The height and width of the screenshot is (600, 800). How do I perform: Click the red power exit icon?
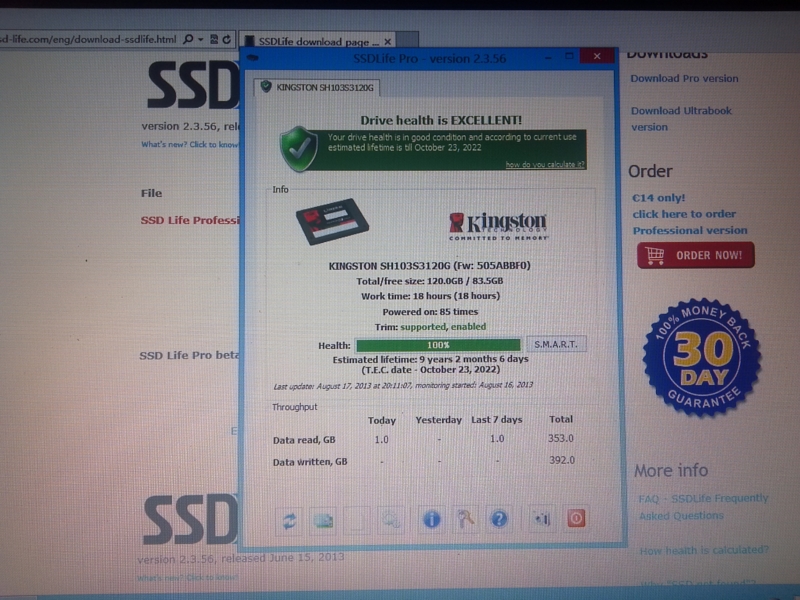576,518
